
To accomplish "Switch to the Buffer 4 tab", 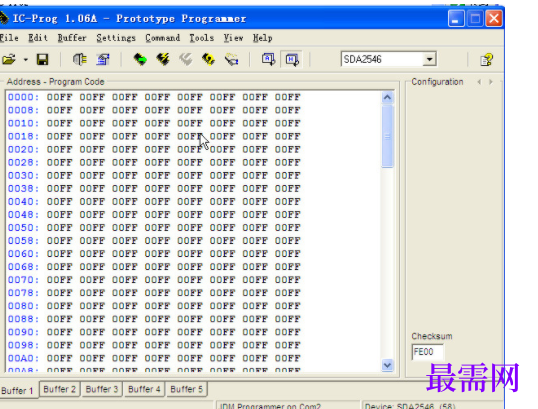I will pos(144,389).
